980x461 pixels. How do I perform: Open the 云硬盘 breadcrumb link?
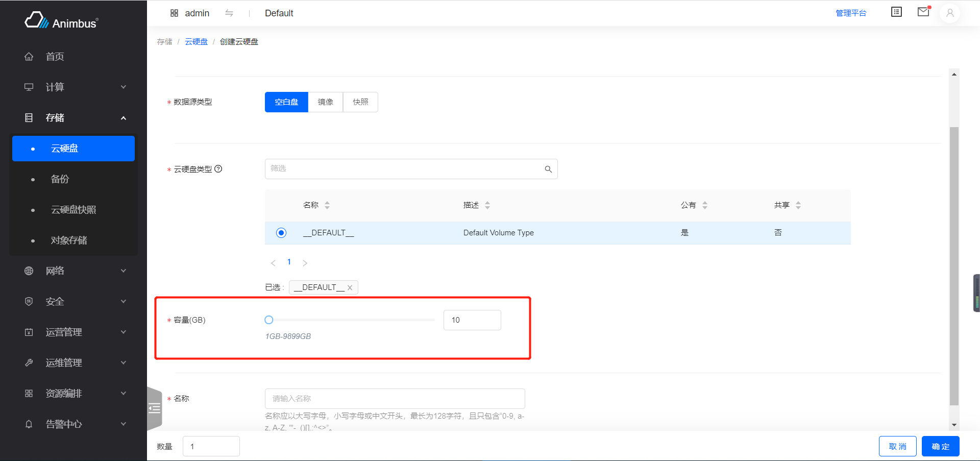pyautogui.click(x=197, y=41)
